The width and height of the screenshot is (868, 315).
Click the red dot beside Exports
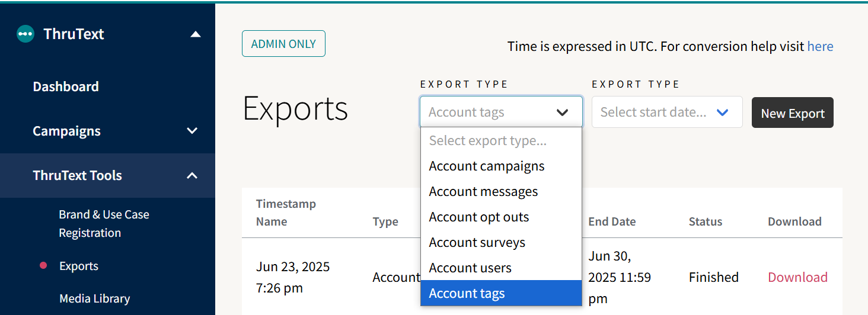(x=43, y=266)
